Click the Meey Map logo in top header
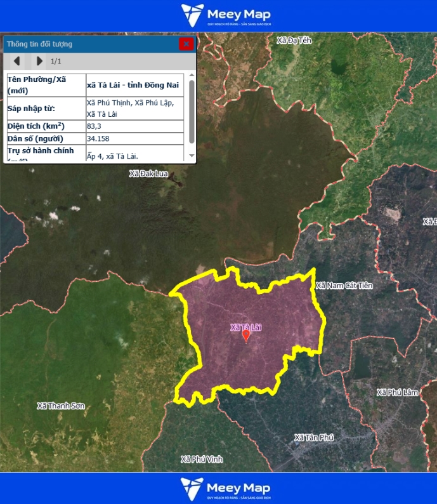437x504 pixels. coord(225,15)
